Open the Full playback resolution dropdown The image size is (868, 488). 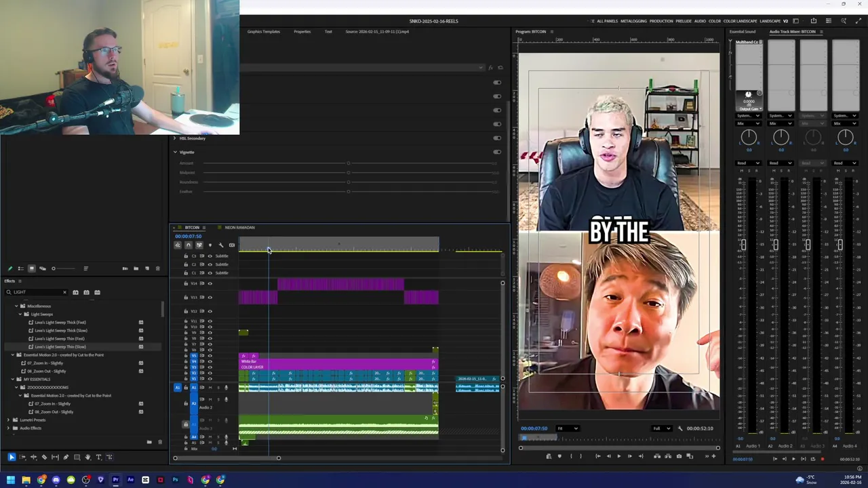click(x=661, y=428)
